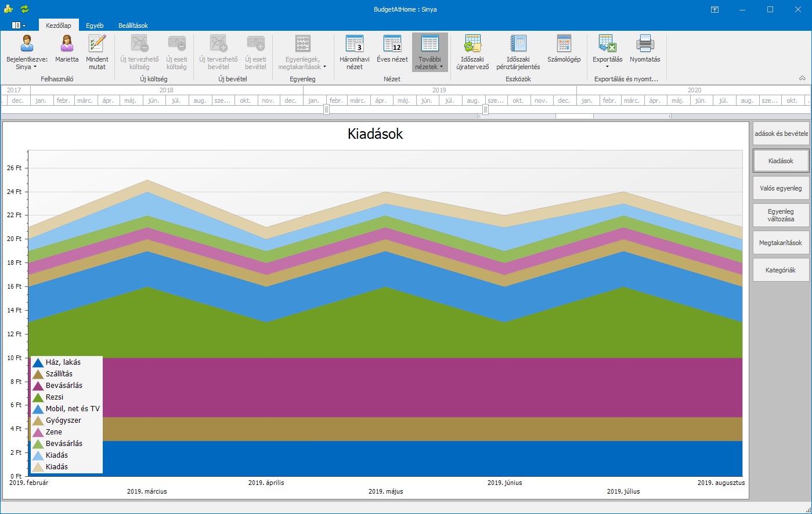The height and width of the screenshot is (514, 812).
Task: Expand the További nézetek dropdown
Action: (430, 52)
